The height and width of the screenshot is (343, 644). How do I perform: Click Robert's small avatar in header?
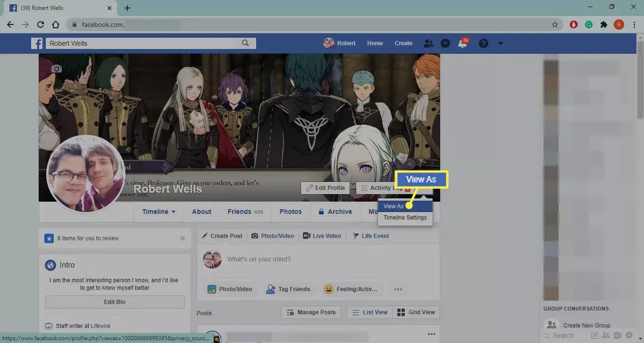(x=328, y=43)
